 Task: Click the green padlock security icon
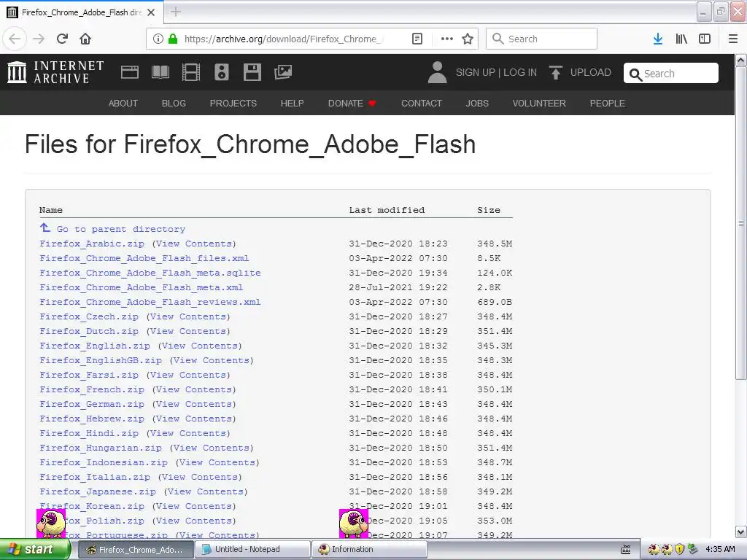pos(173,39)
